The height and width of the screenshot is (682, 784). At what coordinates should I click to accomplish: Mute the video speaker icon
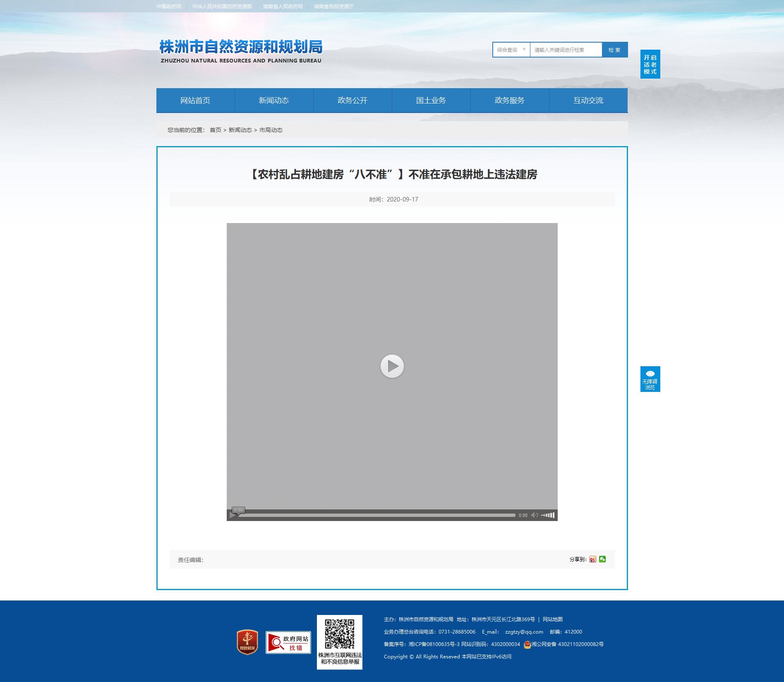535,515
